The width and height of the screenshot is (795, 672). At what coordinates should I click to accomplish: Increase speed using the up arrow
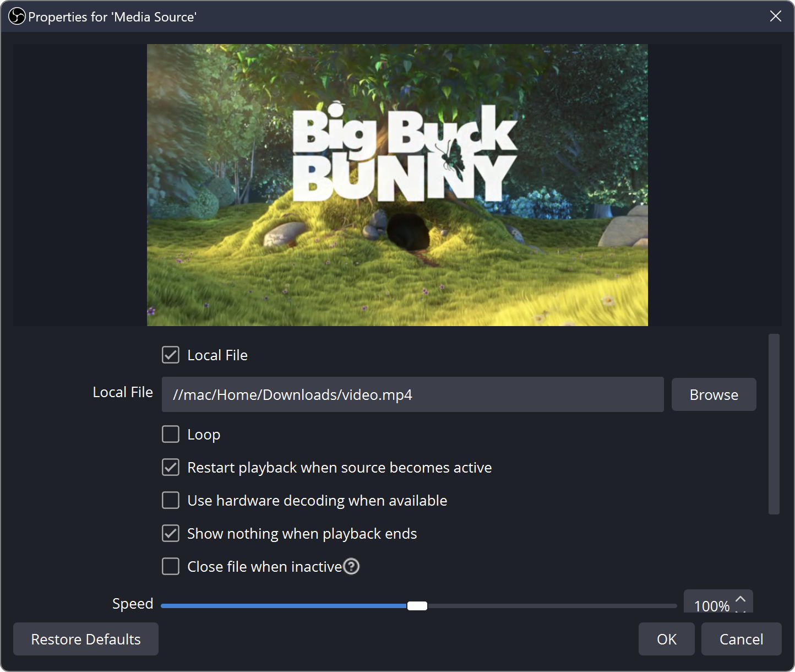pyautogui.click(x=740, y=599)
